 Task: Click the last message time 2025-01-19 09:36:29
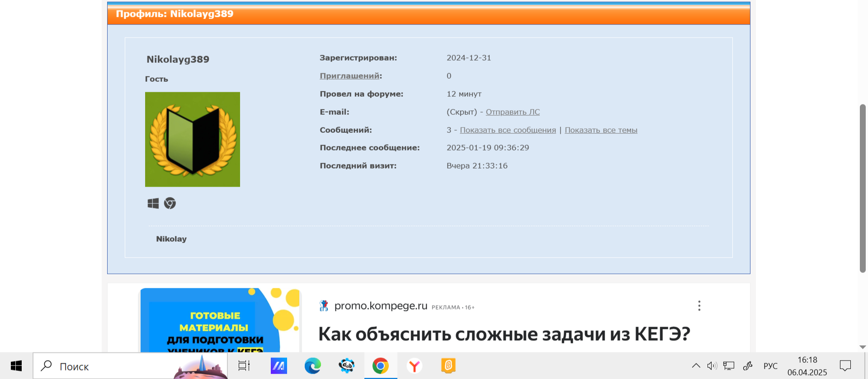(x=488, y=148)
